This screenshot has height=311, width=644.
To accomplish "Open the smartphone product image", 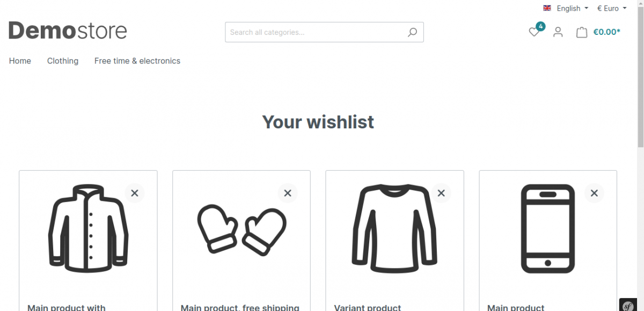I will [x=548, y=229].
